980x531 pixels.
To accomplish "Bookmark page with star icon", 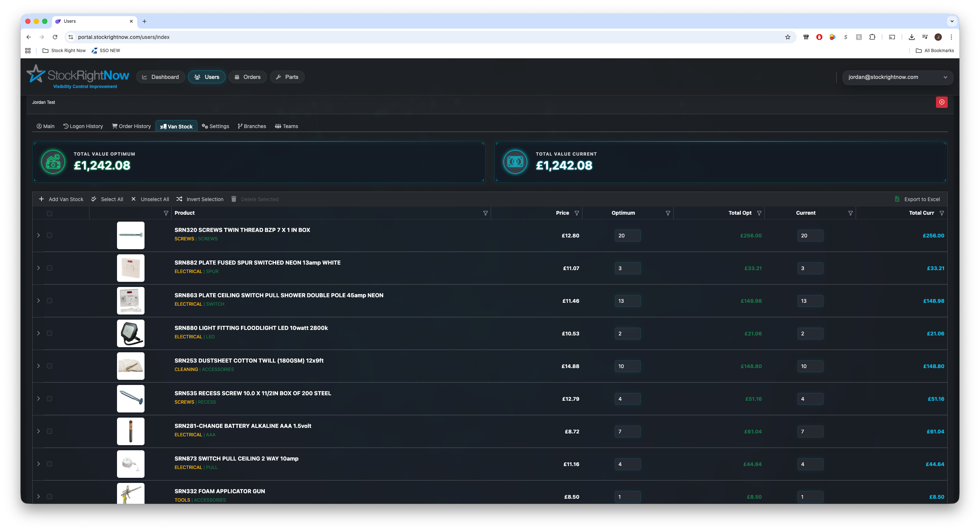I will point(787,37).
